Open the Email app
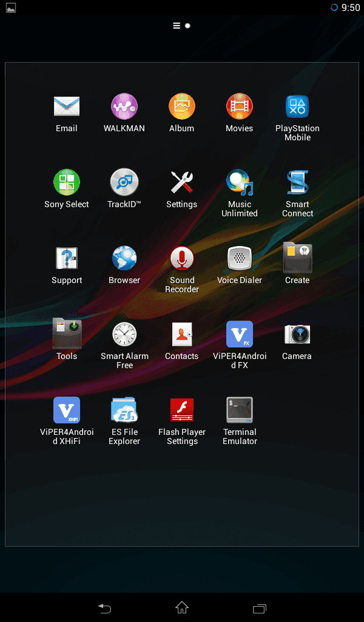364x622 pixels. 67,106
